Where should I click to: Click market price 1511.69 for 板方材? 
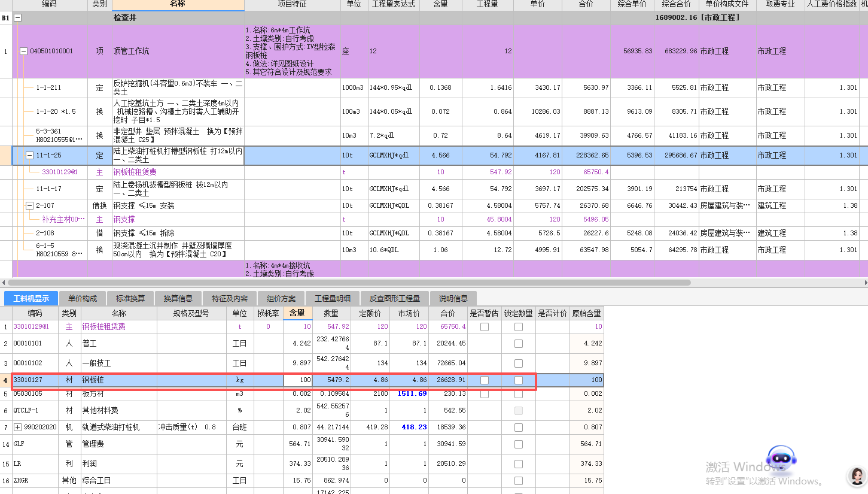click(412, 394)
